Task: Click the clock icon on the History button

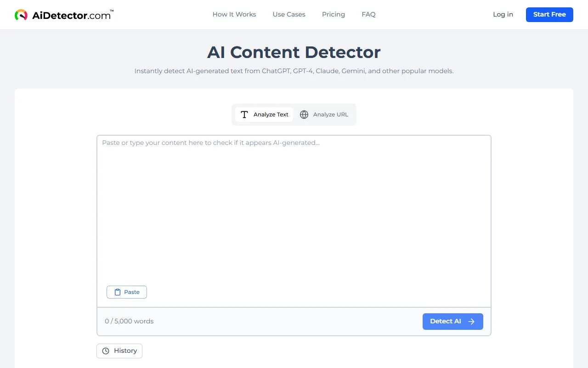Action: (106, 351)
